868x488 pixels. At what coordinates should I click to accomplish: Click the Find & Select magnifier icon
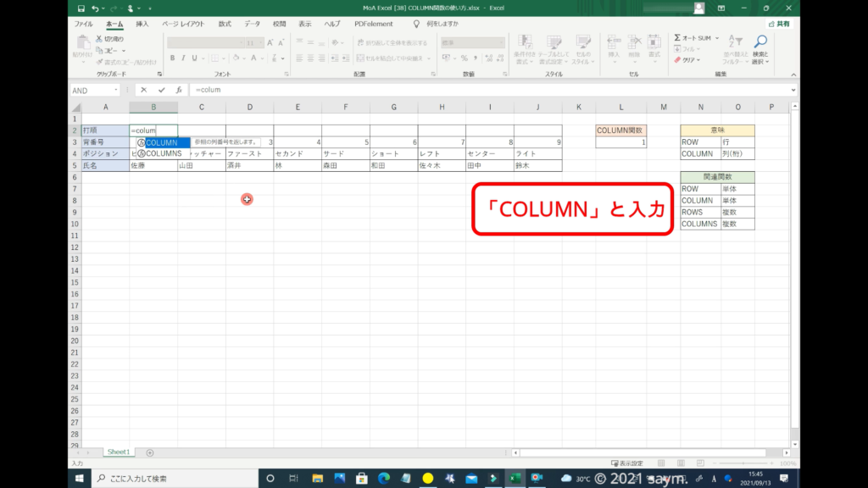760,42
